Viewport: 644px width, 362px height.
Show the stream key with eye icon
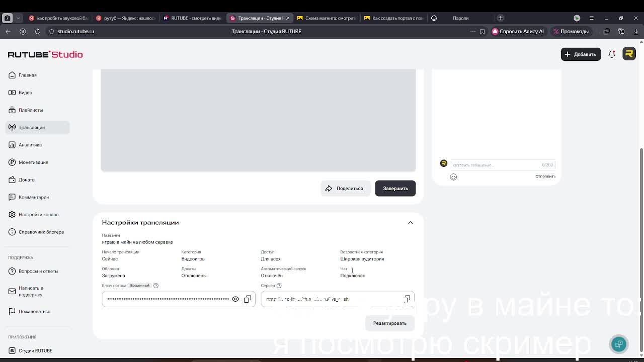coord(235,299)
